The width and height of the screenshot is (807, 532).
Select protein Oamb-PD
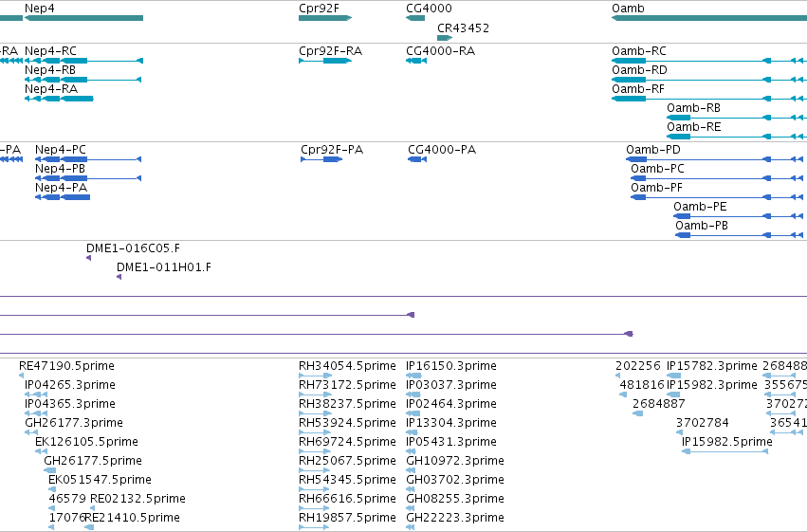point(716,159)
